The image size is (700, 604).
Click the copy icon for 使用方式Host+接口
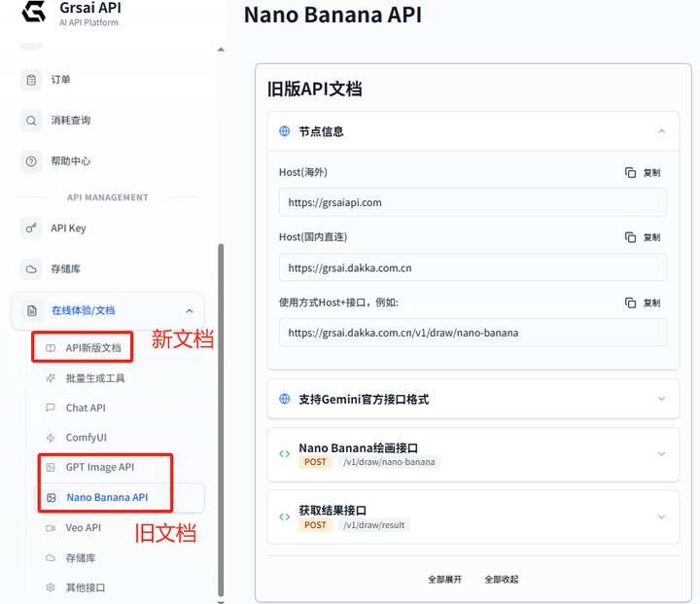[x=630, y=302]
